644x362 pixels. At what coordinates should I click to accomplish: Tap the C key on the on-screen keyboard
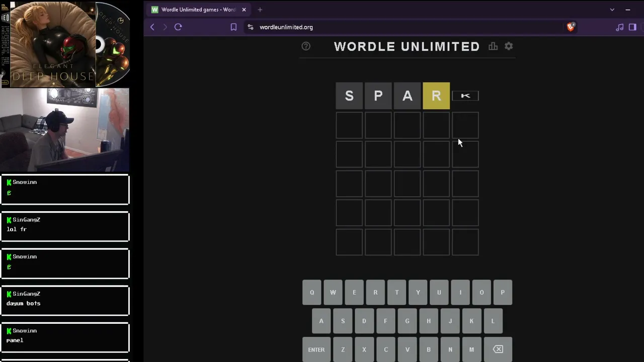386,349
